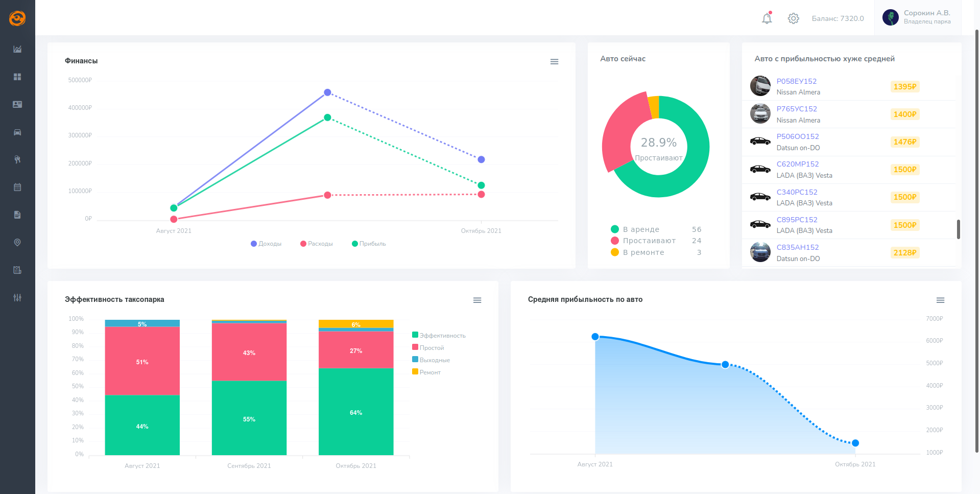Open car link C835AH152
The image size is (980, 494).
(798, 247)
